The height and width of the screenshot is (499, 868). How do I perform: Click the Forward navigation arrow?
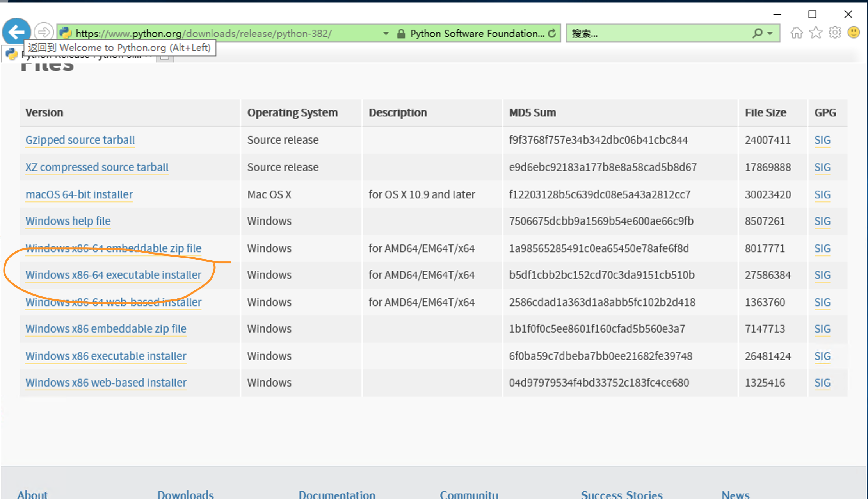pyautogui.click(x=43, y=32)
